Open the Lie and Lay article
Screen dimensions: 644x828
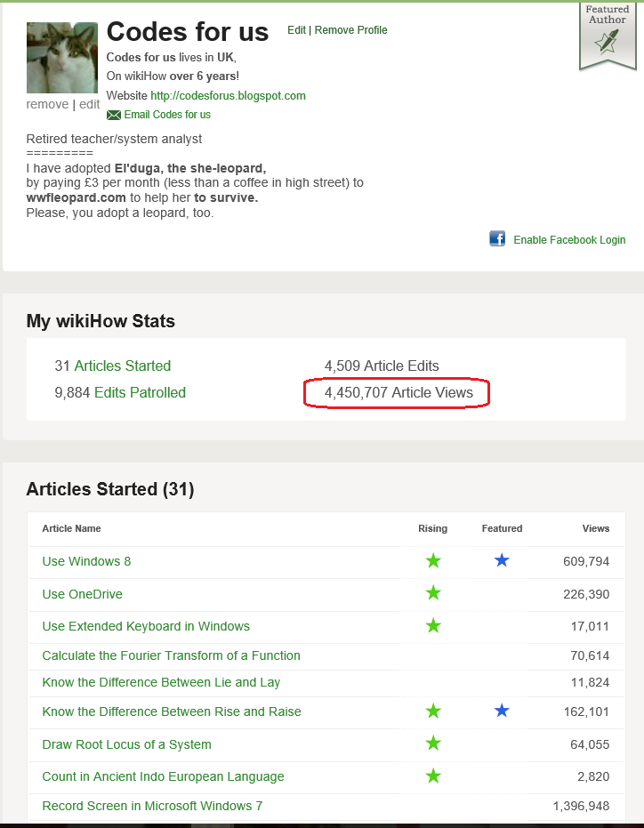coord(161,682)
